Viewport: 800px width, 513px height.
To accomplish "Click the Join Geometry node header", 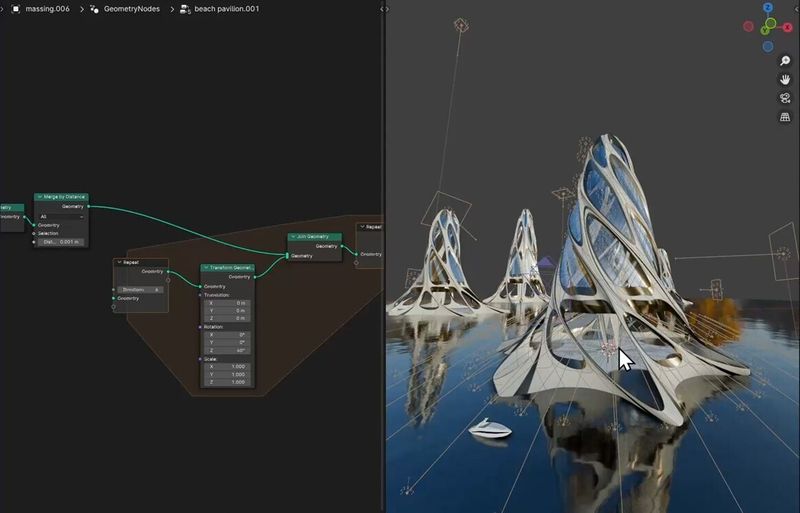I will 315,237.
